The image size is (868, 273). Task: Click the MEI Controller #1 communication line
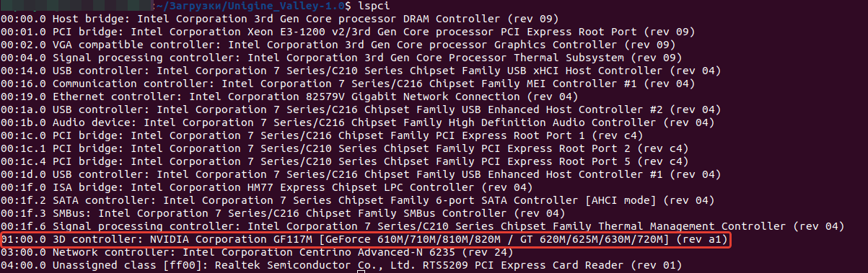[348, 84]
